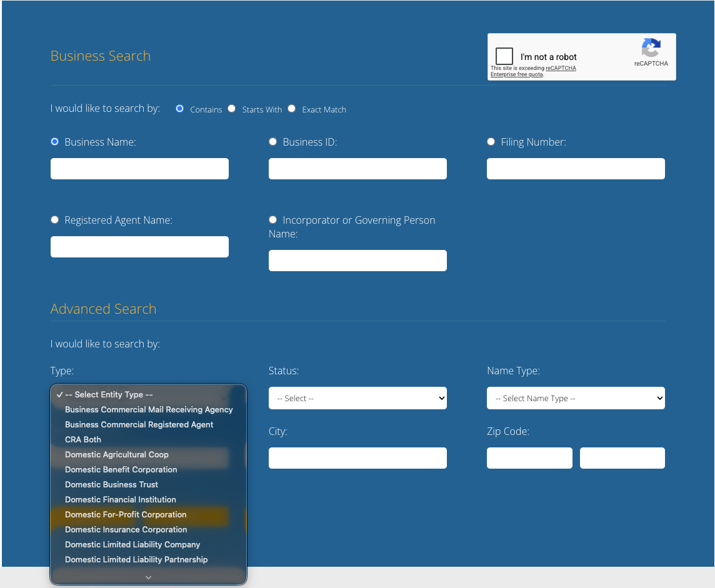Choose the Registered Agent Name radio button
Viewport: 715px width, 588px height.
point(55,220)
